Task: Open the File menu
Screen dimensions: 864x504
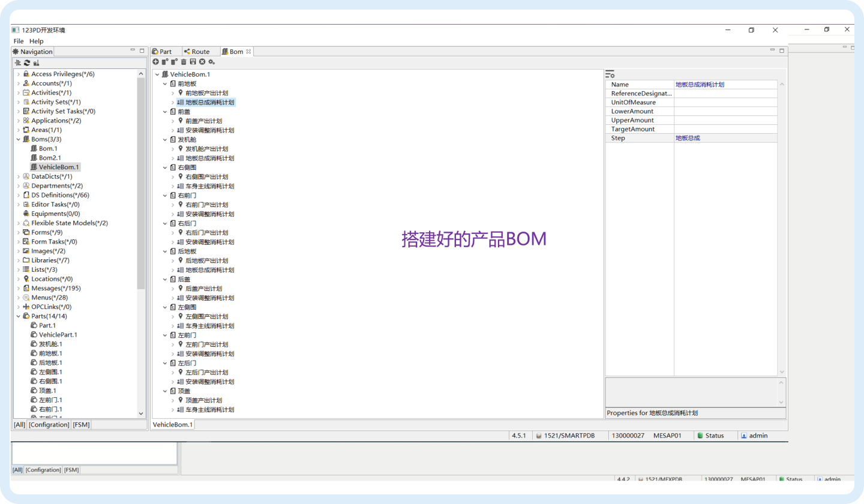Action: (x=19, y=41)
